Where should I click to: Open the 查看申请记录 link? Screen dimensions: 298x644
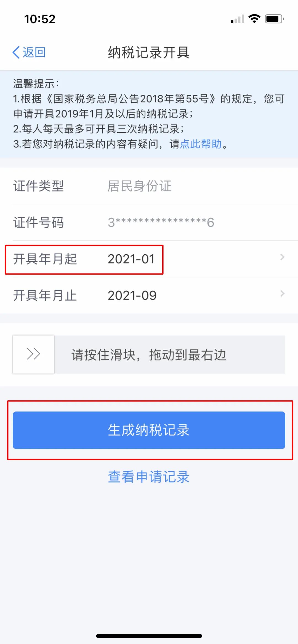pyautogui.click(x=149, y=477)
